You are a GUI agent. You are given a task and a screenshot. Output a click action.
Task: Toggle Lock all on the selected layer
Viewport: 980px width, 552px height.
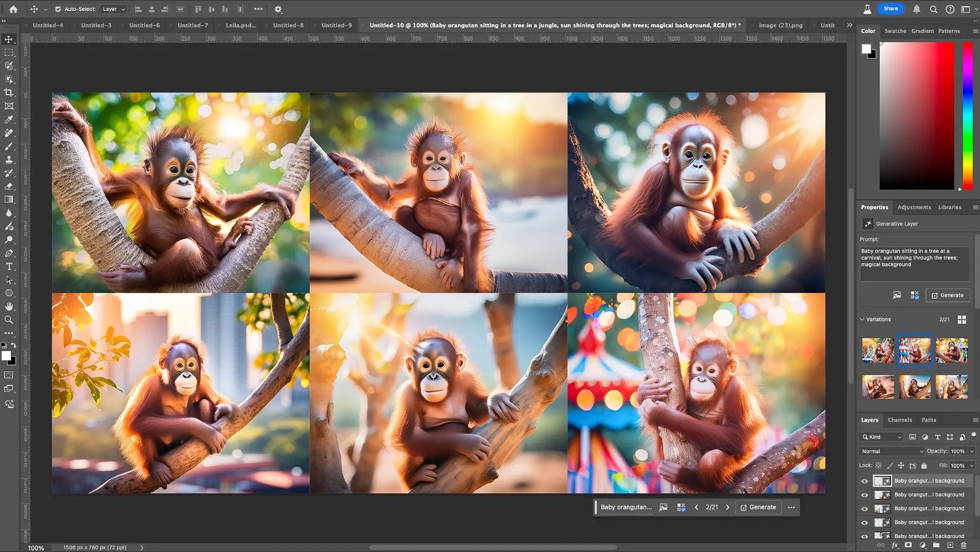click(x=923, y=466)
